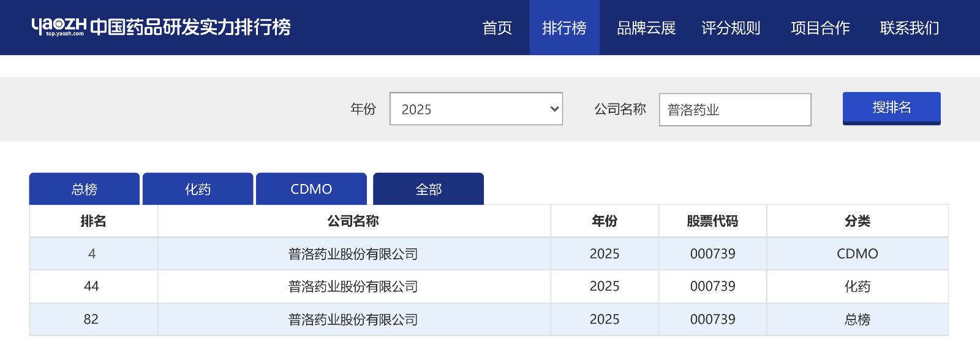Visit the 联系我们 contact page
The height and width of the screenshot is (363, 980).
pos(910,28)
